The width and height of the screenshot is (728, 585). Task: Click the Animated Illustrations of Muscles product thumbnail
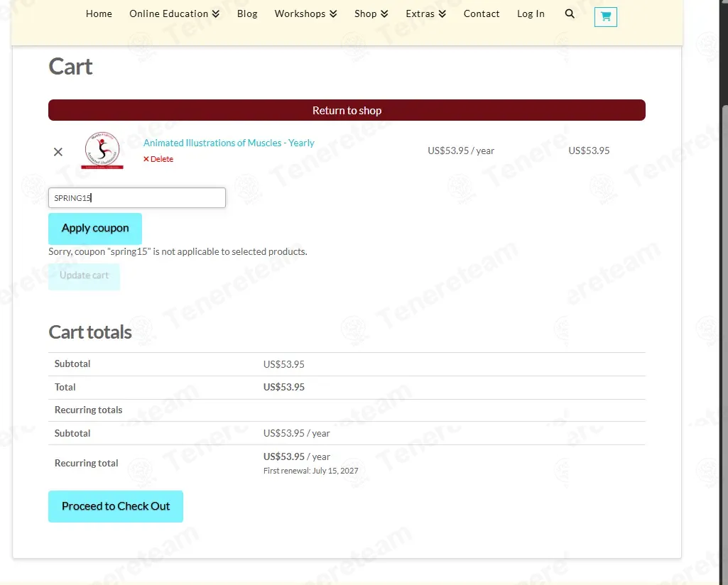pos(102,151)
